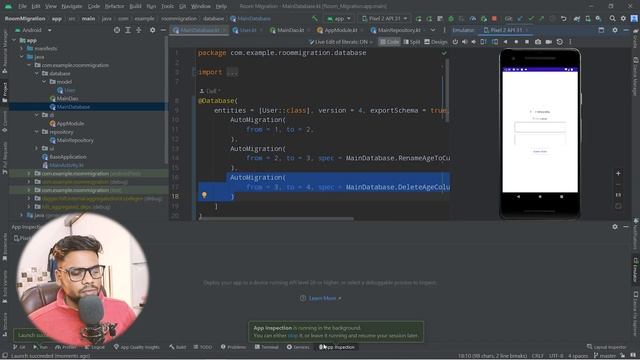Open the Build menu

[x=136, y=6]
